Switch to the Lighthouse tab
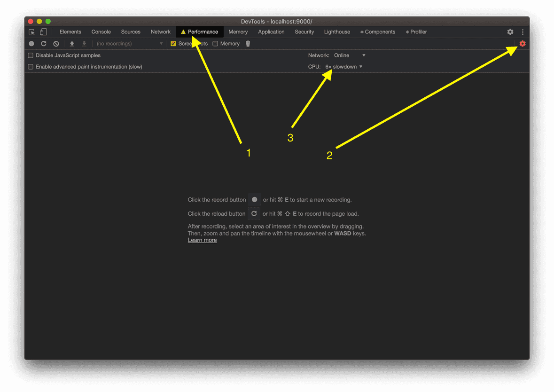Image resolution: width=554 pixels, height=392 pixels. pos(337,31)
